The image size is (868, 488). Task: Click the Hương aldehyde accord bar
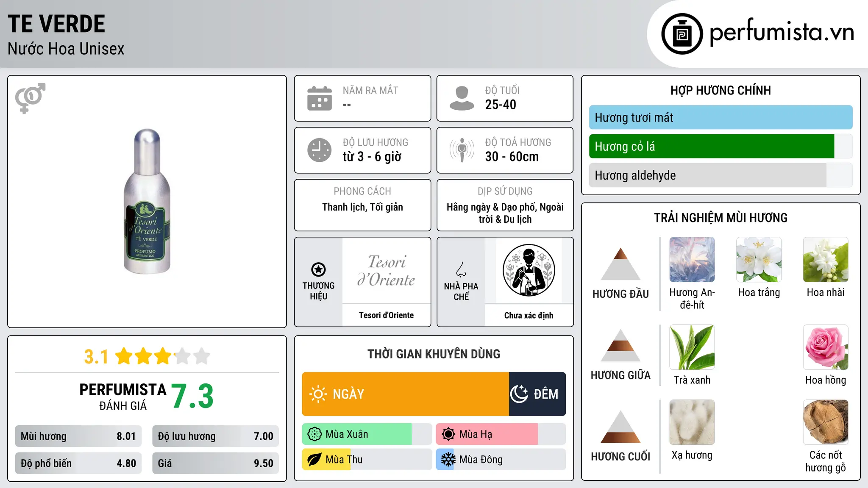pyautogui.click(x=721, y=175)
